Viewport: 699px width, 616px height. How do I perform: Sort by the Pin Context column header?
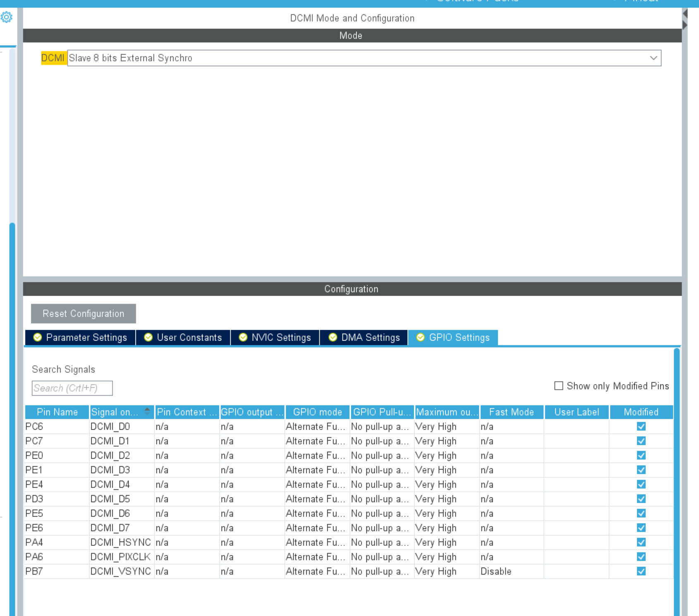click(x=187, y=412)
